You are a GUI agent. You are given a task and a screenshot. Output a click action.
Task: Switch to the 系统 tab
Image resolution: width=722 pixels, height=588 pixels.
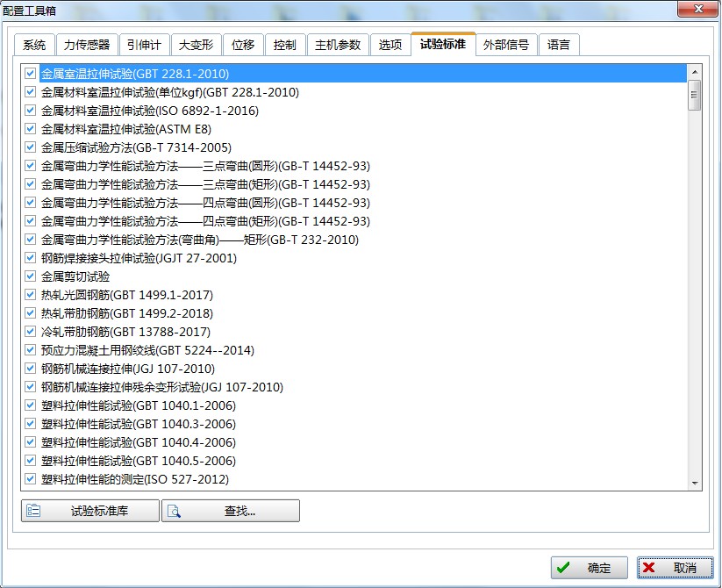(x=34, y=44)
